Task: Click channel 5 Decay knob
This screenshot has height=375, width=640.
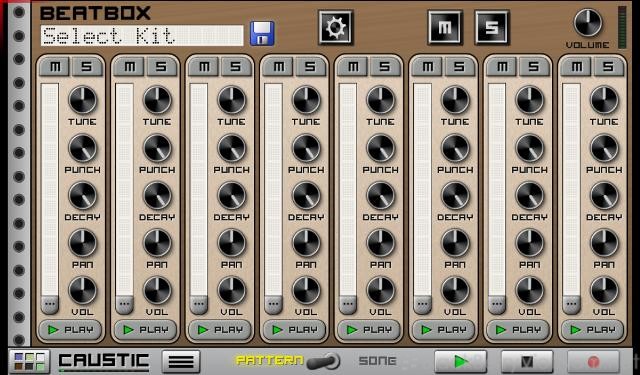Action: pyautogui.click(x=380, y=195)
